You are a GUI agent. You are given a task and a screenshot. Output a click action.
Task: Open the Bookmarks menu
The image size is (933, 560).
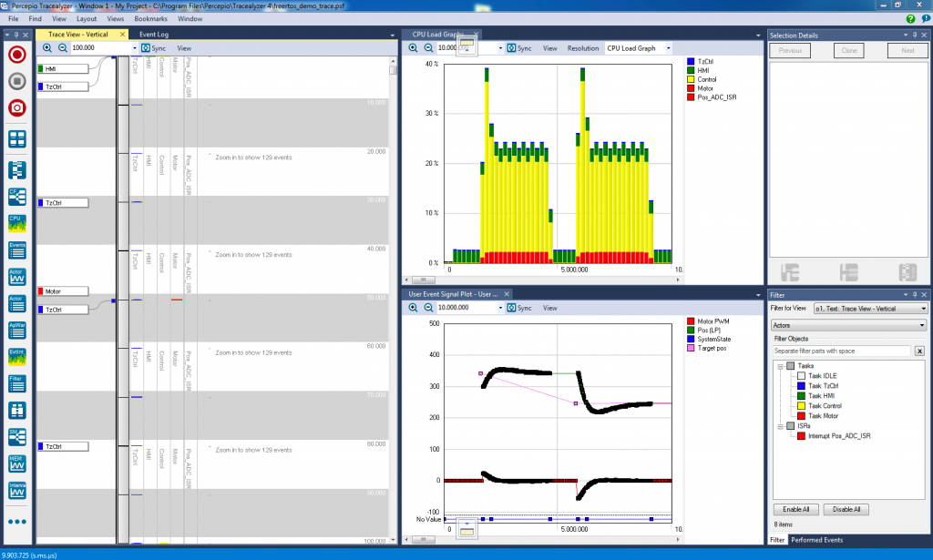[x=150, y=18]
